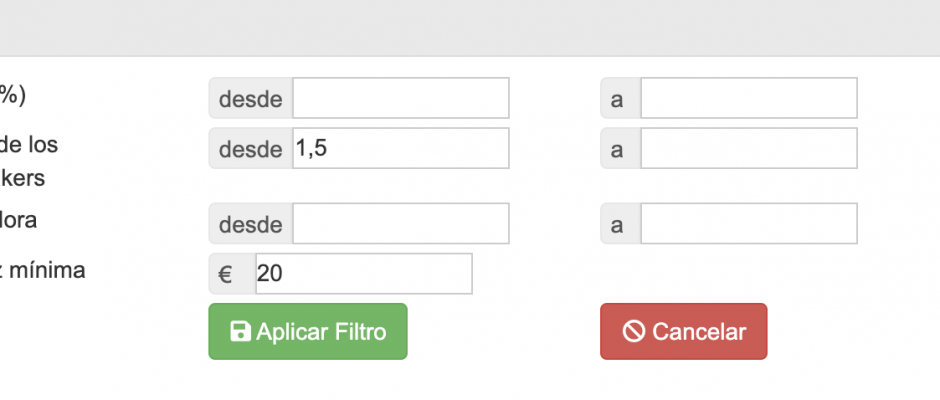The width and height of the screenshot is (940, 400).
Task: Click the 'a' addon in the 'lora' row
Action: pos(620,224)
